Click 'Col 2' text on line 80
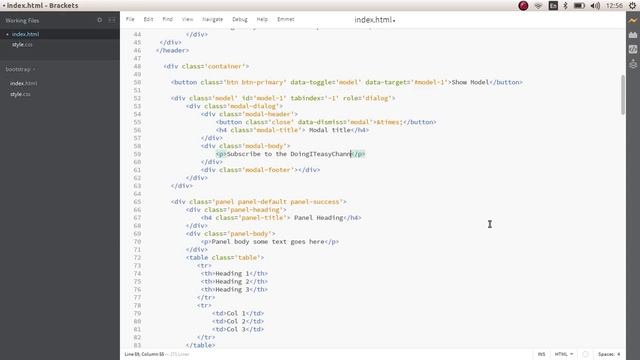This screenshot has width=640, height=360. point(236,322)
